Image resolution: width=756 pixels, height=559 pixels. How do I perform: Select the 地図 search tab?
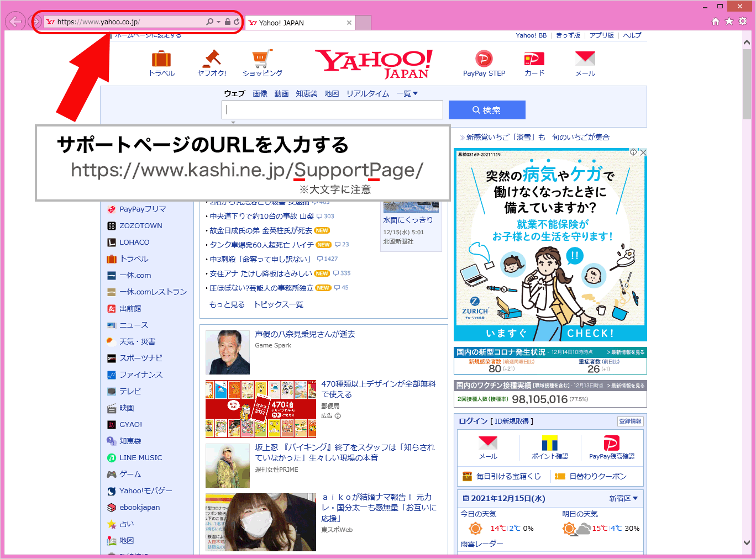[332, 93]
